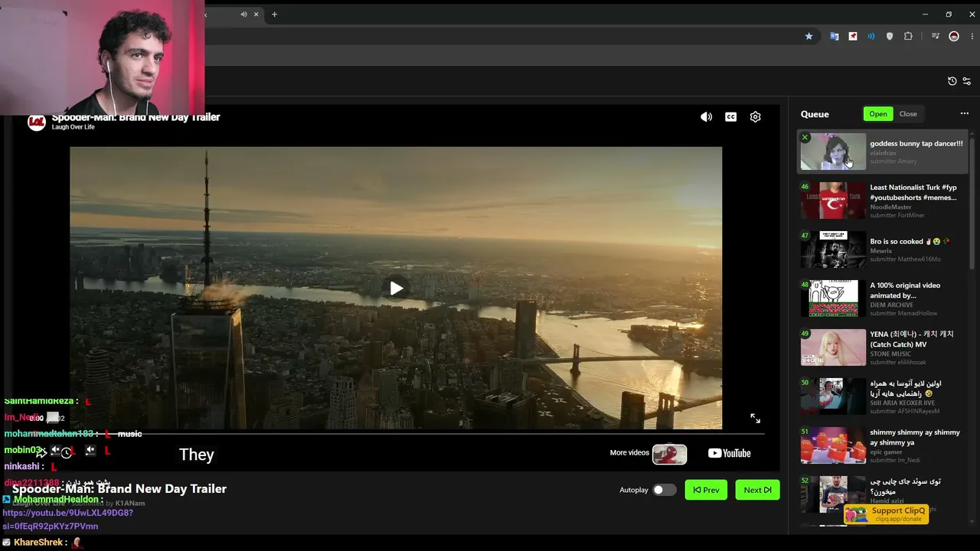Play the Spooder-Man trailer video
This screenshot has width=980, height=551.
[x=396, y=289]
